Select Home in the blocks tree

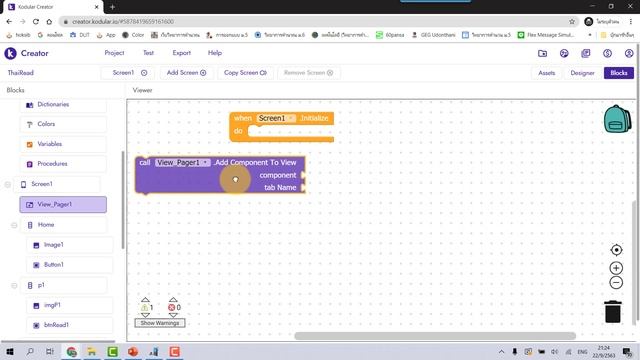[x=63, y=225]
